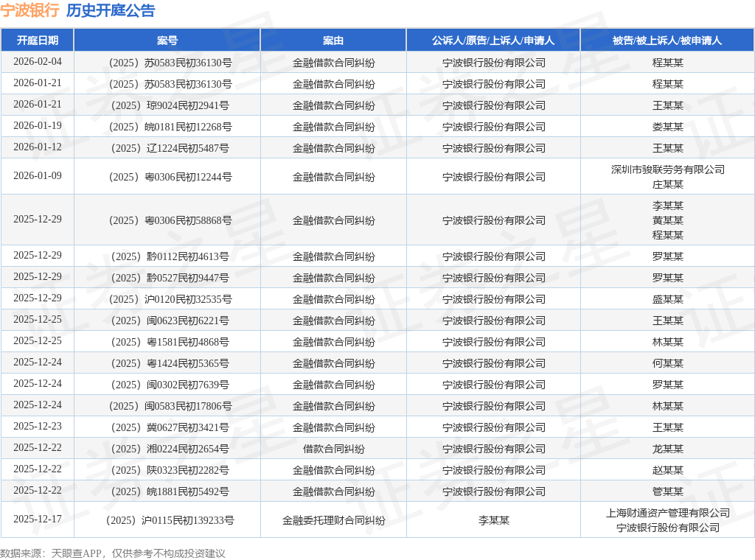Viewport: 755px width, 560px height.
Task: Click the 金融委托理财合同纠纷 cause cell
Action: pos(333,520)
